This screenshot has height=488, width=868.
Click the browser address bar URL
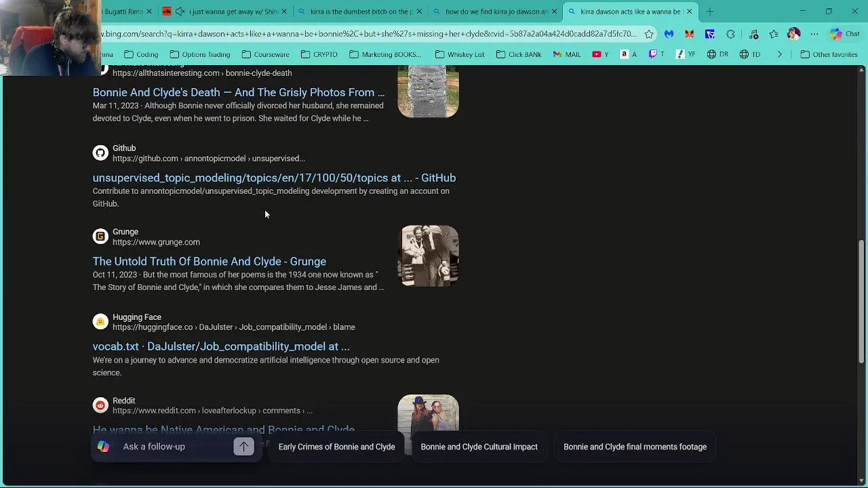[369, 34]
